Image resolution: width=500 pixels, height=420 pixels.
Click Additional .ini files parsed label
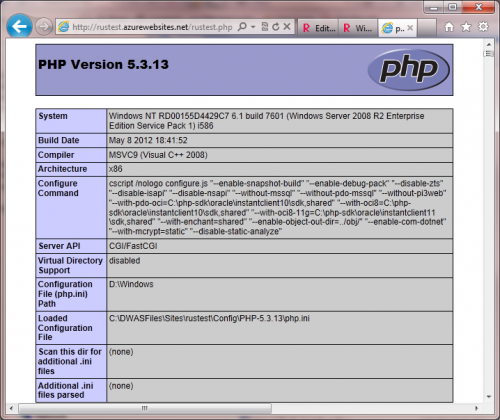[x=66, y=390]
